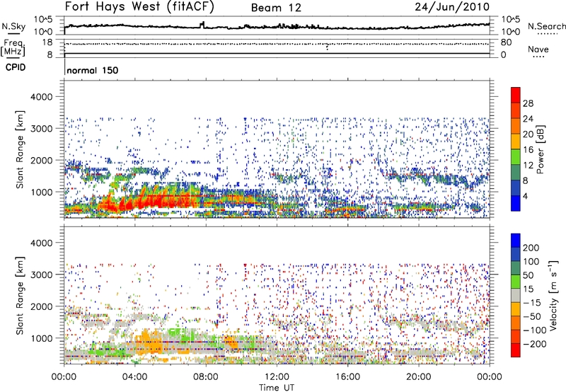The height and width of the screenshot is (392, 566).
Task: Click the "Time UT" axis title
Action: click(x=277, y=388)
